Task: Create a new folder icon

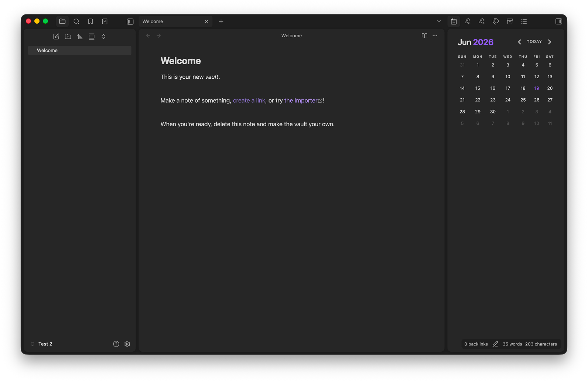Action: (68, 37)
